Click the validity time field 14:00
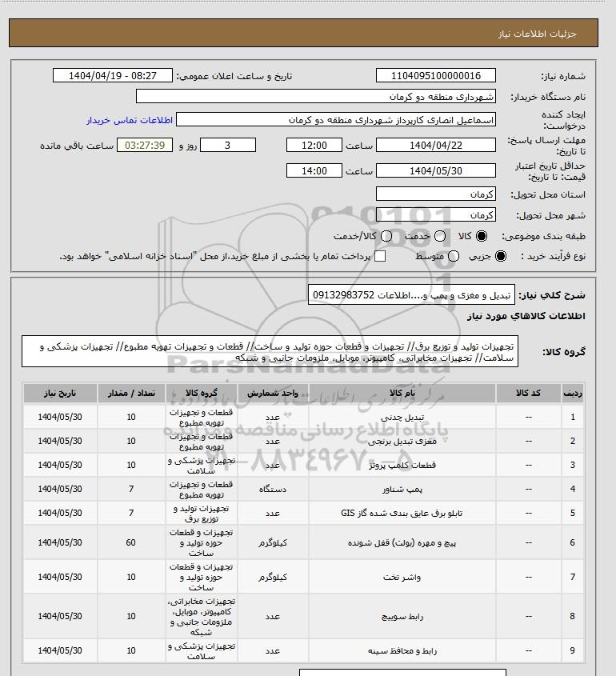 [314, 170]
